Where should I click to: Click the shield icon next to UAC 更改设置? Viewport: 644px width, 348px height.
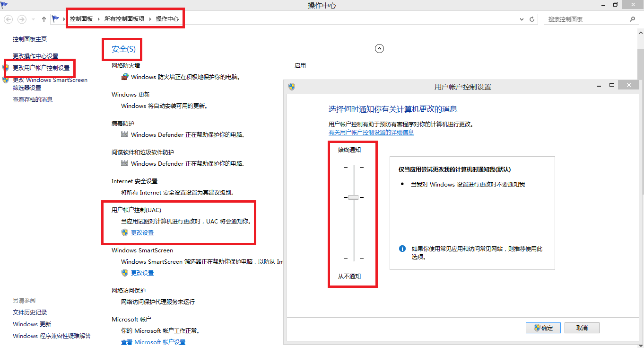[125, 232]
